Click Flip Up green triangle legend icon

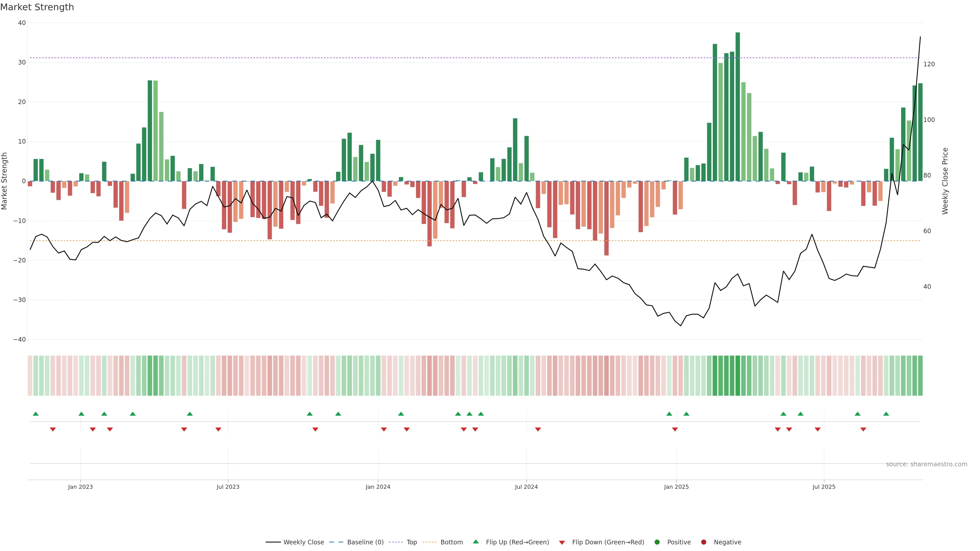pyautogui.click(x=475, y=542)
